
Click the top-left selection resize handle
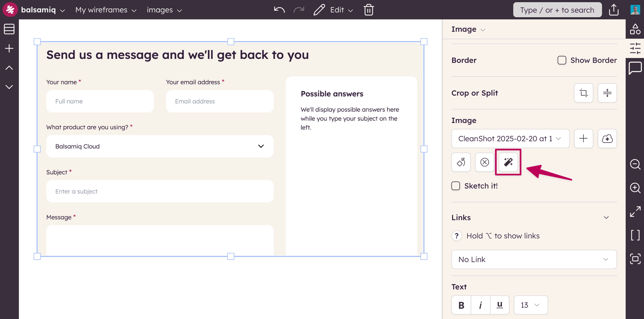[x=37, y=42]
